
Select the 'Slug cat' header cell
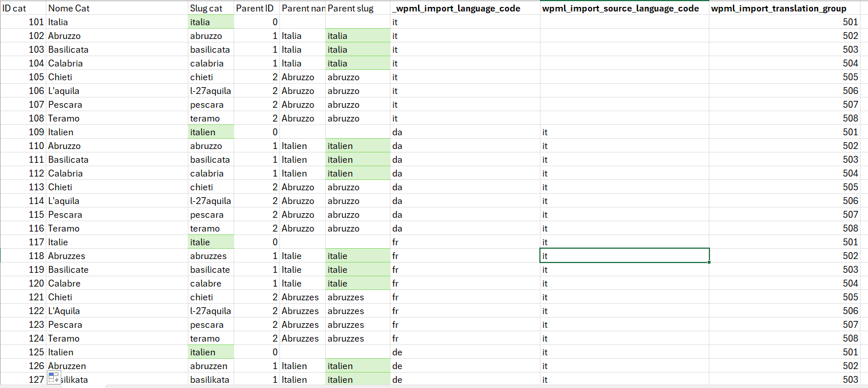click(211, 9)
